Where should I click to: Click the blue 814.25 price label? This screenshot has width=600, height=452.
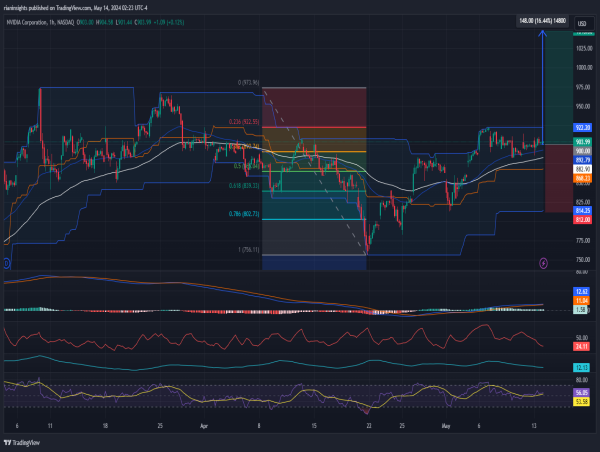point(582,210)
